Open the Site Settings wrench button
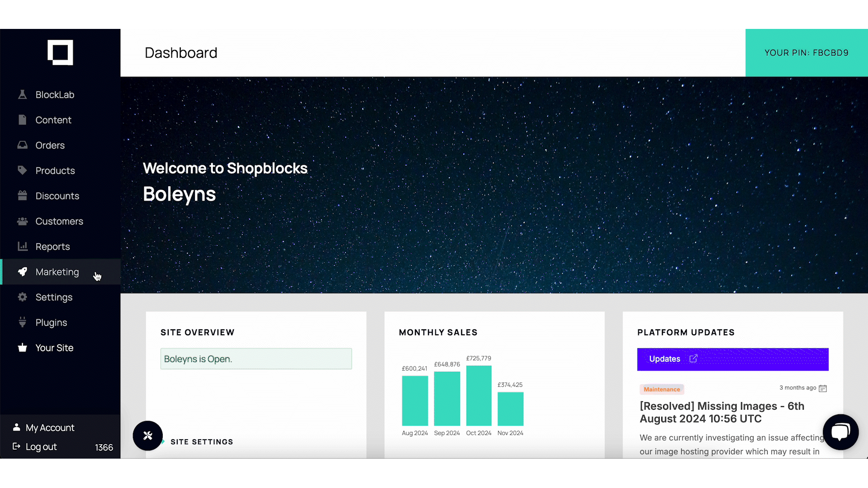This screenshot has width=868, height=488. [x=147, y=436]
